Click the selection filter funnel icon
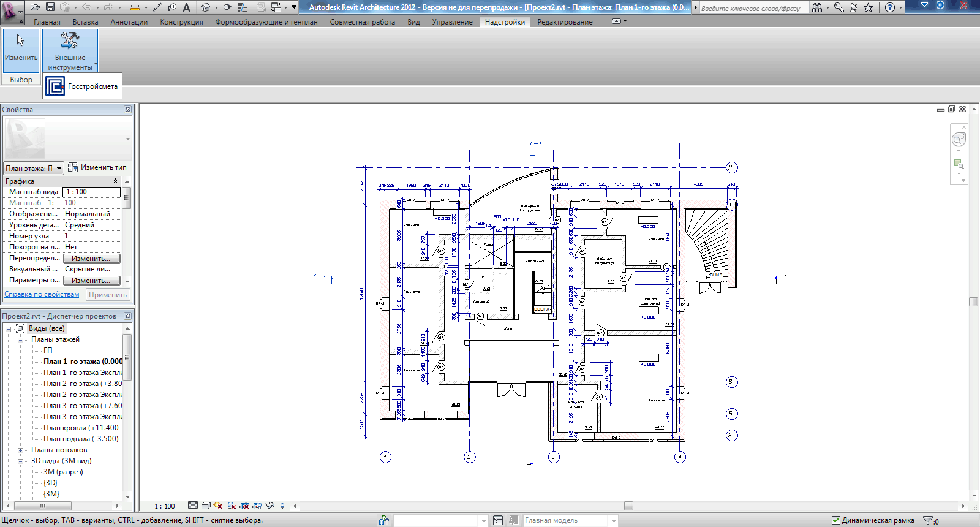The width and height of the screenshot is (980, 527). (x=929, y=521)
